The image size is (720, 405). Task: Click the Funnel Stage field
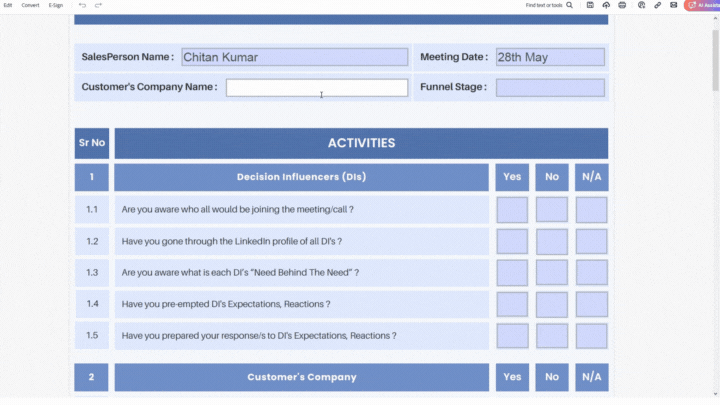pyautogui.click(x=550, y=87)
